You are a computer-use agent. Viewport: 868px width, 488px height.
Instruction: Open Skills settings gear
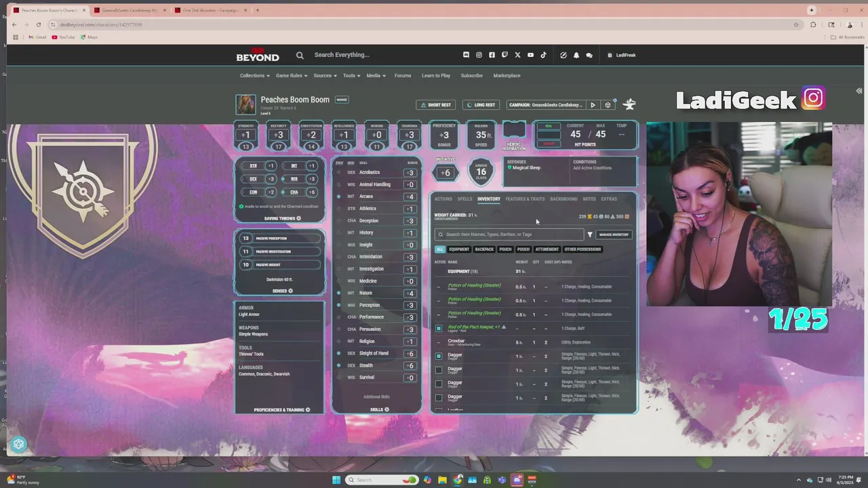pos(387,409)
